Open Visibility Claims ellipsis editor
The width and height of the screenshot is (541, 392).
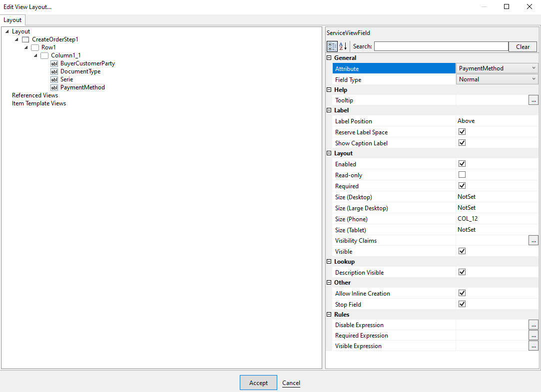[x=534, y=241]
